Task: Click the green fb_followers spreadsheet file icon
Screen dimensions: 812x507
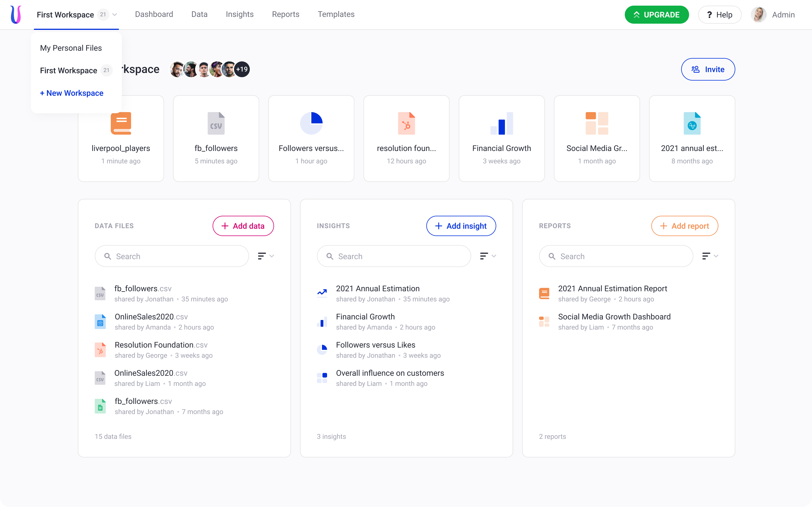Action: point(100,406)
